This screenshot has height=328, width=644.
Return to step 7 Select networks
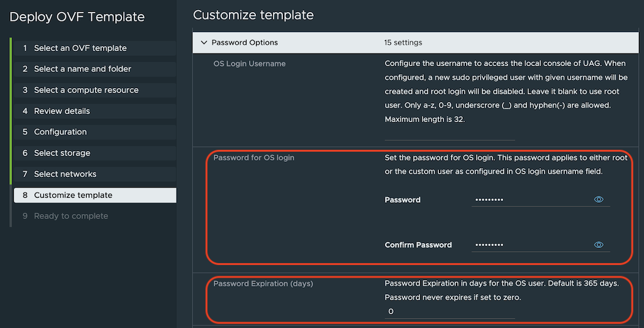[x=65, y=174]
